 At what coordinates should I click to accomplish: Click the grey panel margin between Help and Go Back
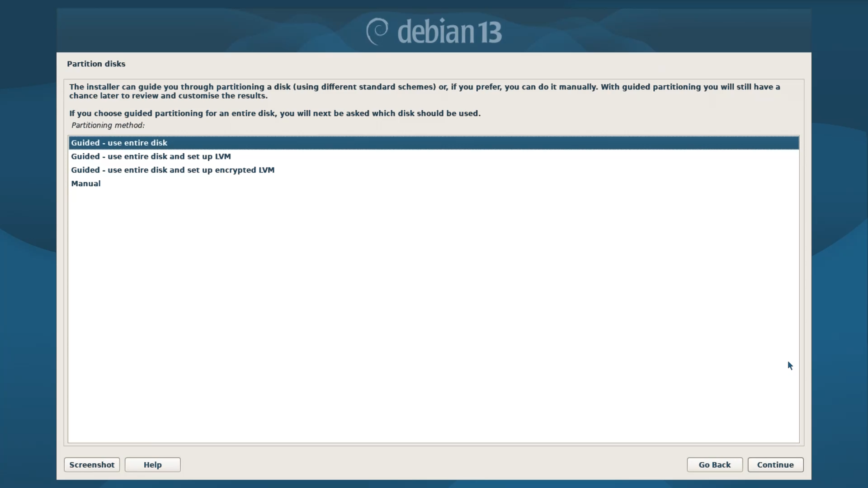(x=434, y=465)
